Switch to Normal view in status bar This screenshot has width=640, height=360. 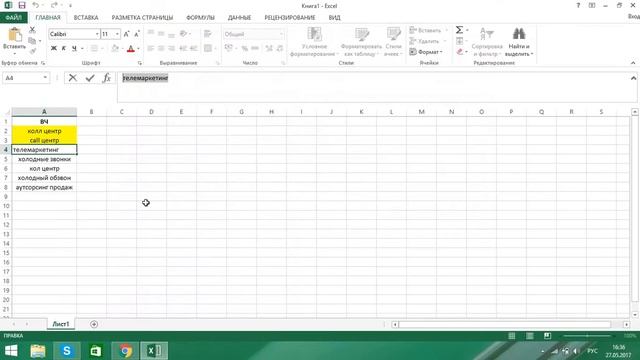(511, 336)
